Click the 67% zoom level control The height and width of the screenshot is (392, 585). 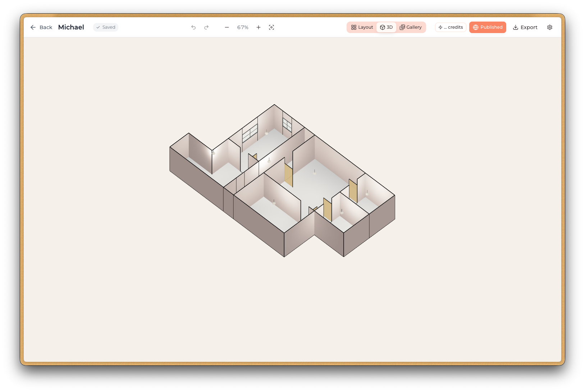(243, 27)
